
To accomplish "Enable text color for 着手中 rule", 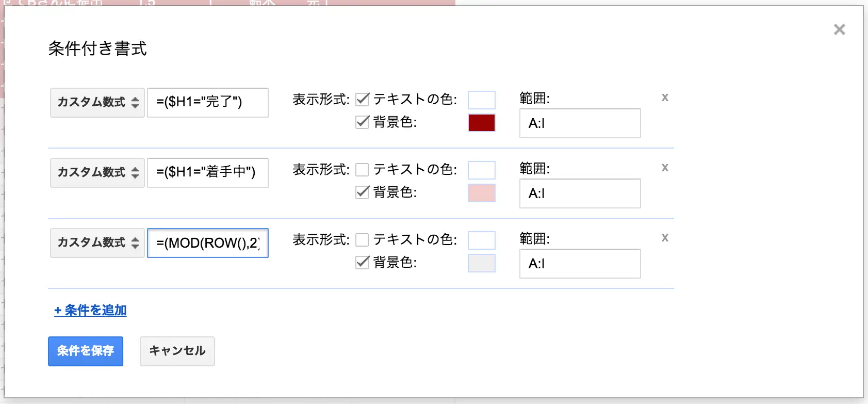I will pos(363,169).
